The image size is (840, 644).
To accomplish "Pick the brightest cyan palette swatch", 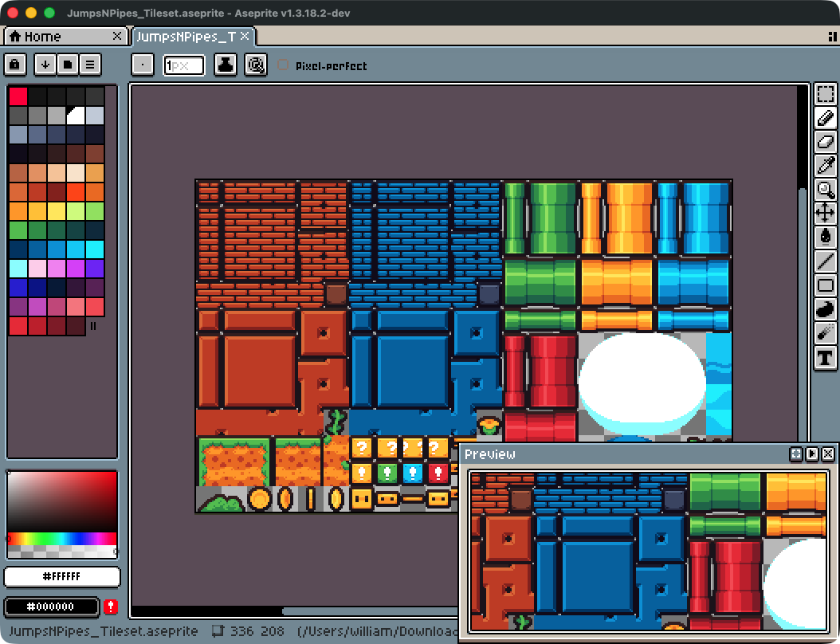I will (95, 249).
